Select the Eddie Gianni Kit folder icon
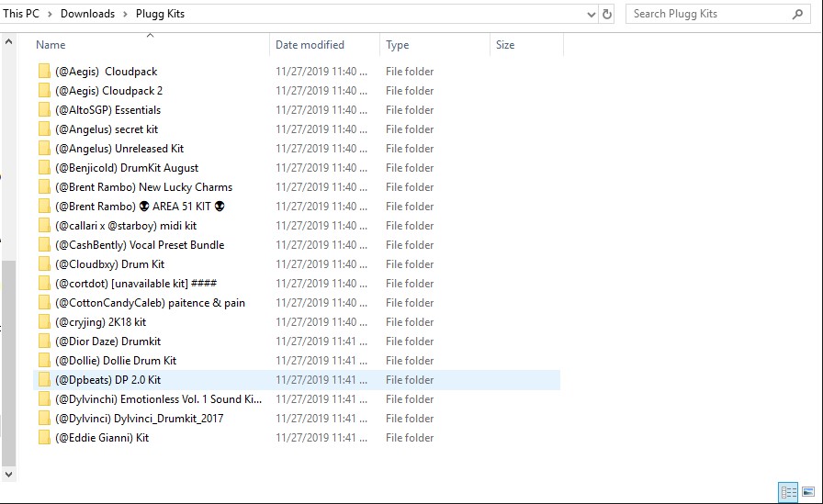Screen dimensions: 823x504 pyautogui.click(x=44, y=438)
